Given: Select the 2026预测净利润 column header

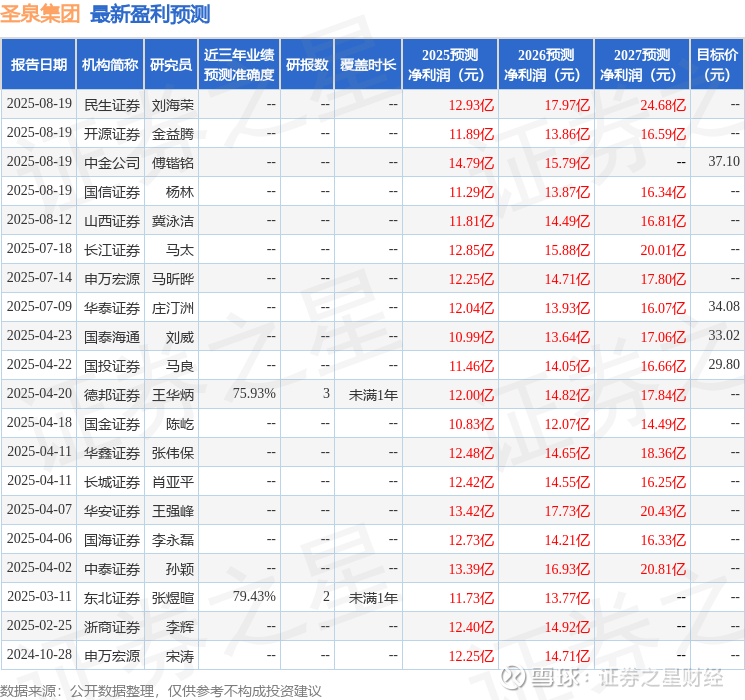Looking at the screenshot, I should (x=546, y=65).
